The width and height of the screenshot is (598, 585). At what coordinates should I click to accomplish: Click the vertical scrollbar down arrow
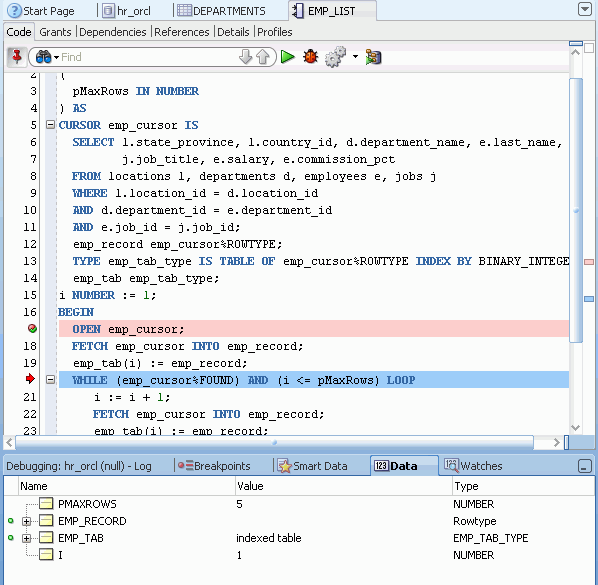click(x=575, y=428)
